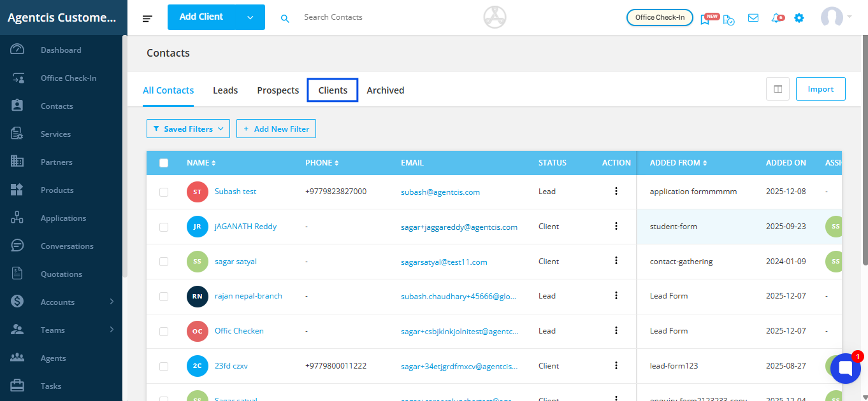
Task: Sort table by ADDED FROM column
Action: click(x=678, y=163)
